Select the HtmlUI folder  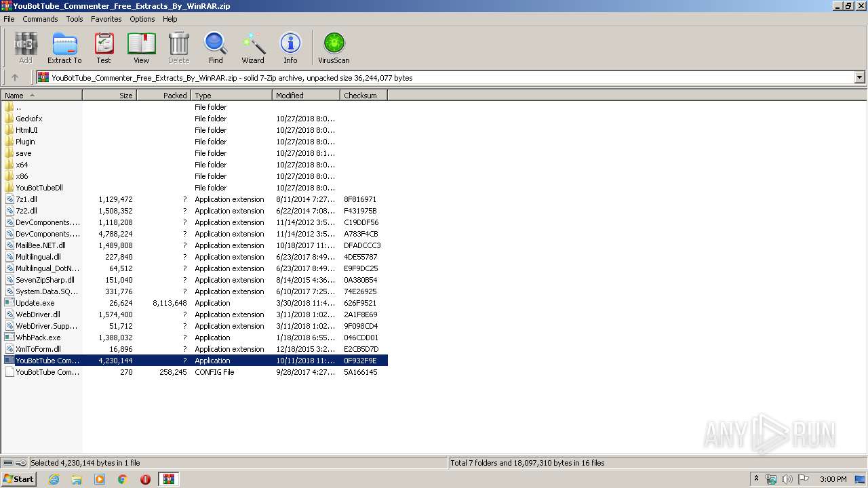[x=26, y=130]
